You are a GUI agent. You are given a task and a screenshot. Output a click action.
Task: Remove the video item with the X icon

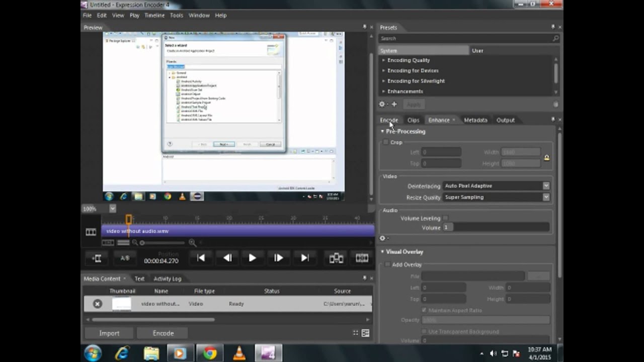pos(98,304)
